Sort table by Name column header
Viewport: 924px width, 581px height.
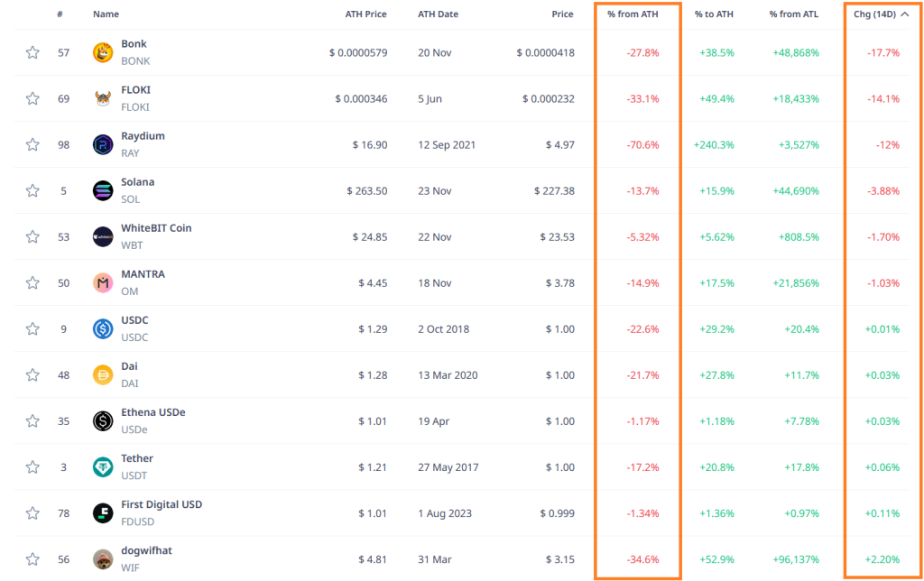click(106, 14)
